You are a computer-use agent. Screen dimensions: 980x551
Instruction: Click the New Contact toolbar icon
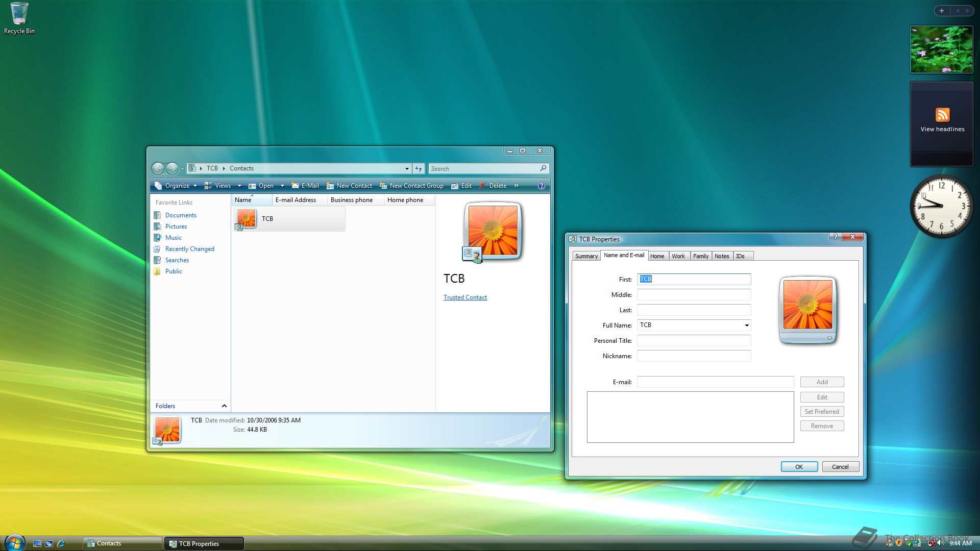click(330, 186)
